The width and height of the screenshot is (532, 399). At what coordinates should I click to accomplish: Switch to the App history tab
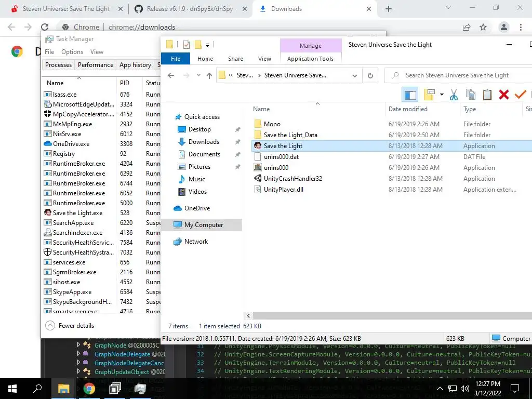[x=135, y=65]
